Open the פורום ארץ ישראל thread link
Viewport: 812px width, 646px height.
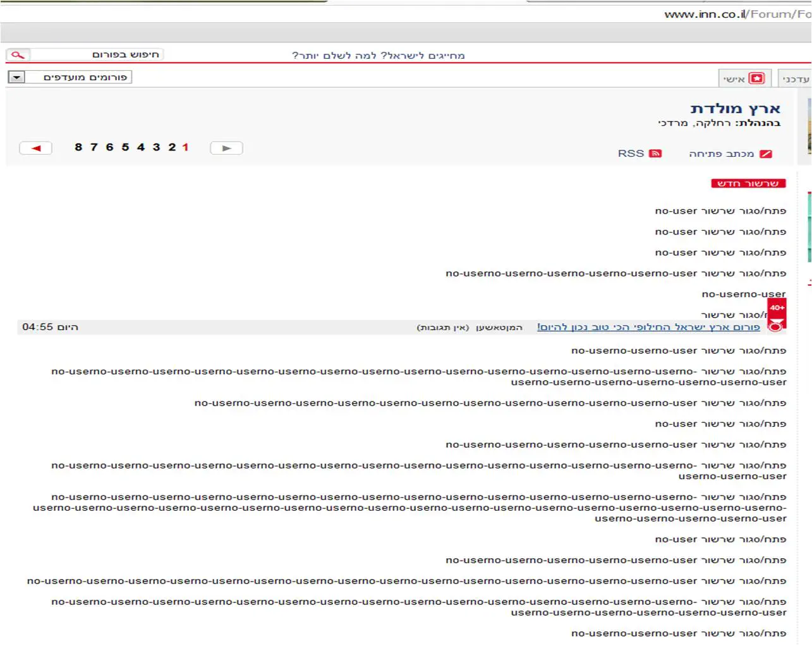click(648, 327)
